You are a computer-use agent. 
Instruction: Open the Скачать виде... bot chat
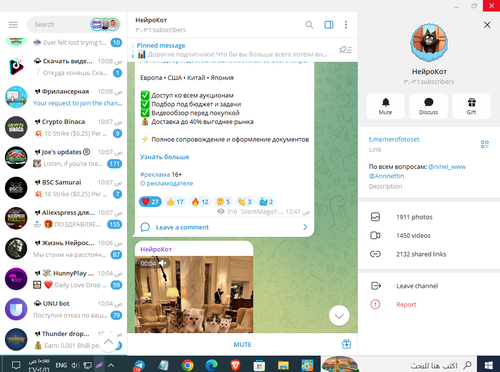click(x=63, y=67)
